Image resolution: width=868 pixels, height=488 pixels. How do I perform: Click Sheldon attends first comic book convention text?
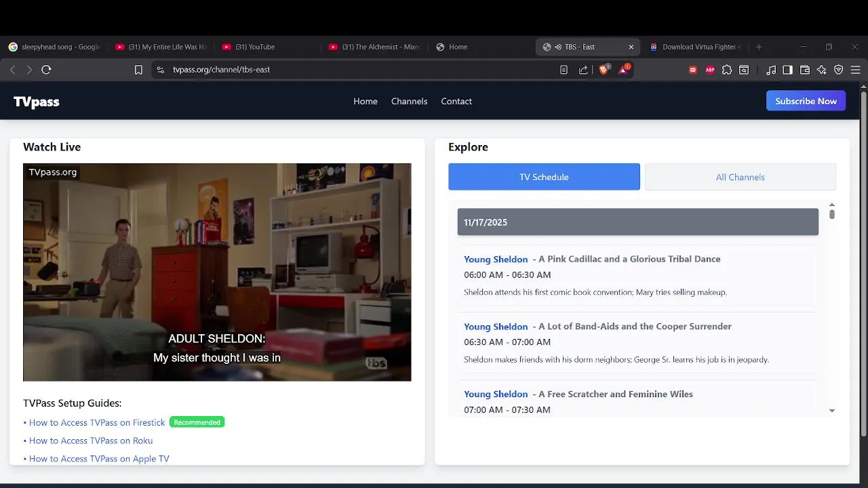click(x=595, y=292)
